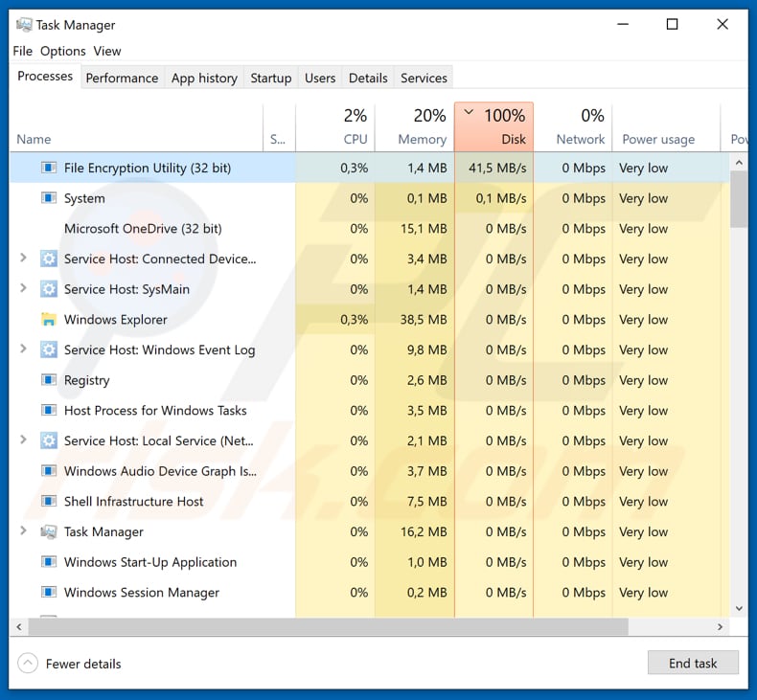Click the Service Host: SysMain gear icon
757x700 pixels.
[48, 289]
